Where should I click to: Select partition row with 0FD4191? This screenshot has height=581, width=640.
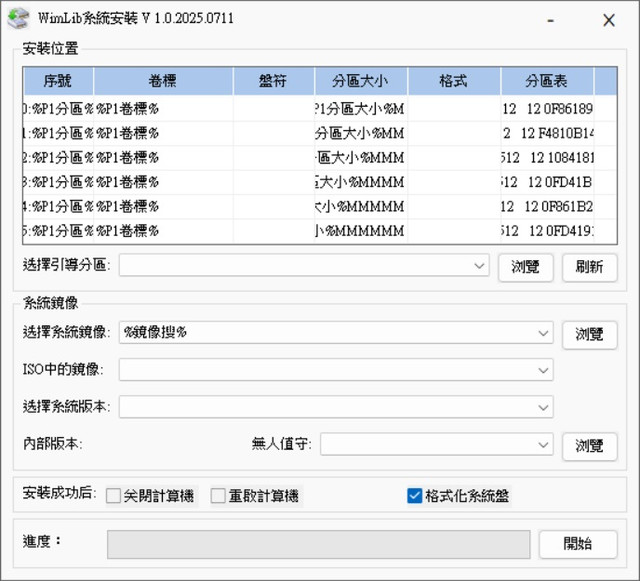320,231
